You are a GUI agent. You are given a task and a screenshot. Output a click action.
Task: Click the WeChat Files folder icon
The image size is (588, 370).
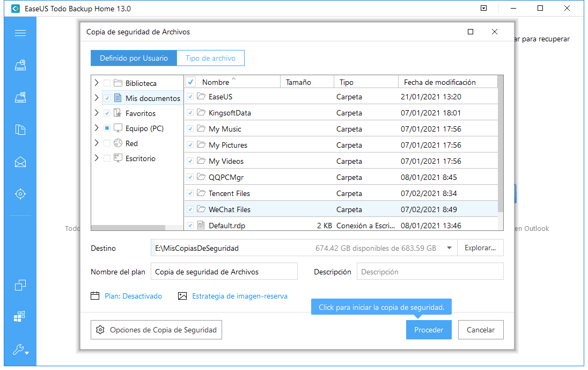[x=201, y=209]
